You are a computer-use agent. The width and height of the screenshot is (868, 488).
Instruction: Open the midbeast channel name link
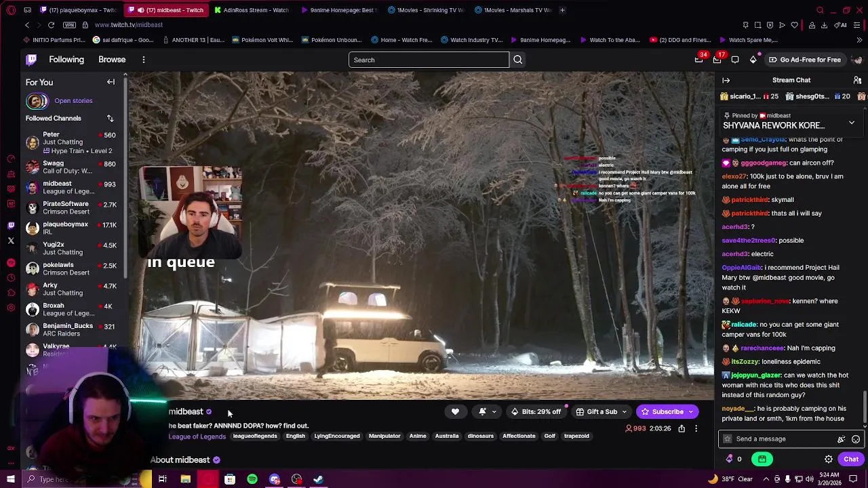pyautogui.click(x=186, y=411)
